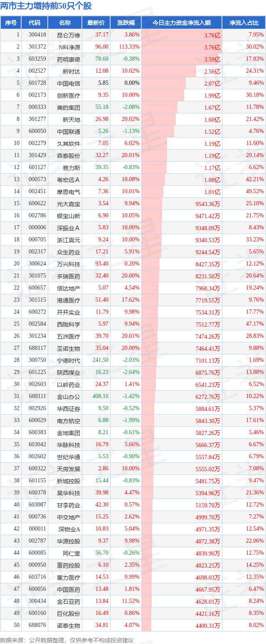Click the 序号 column header
This screenshot has height=644, width=266.
(10, 23)
